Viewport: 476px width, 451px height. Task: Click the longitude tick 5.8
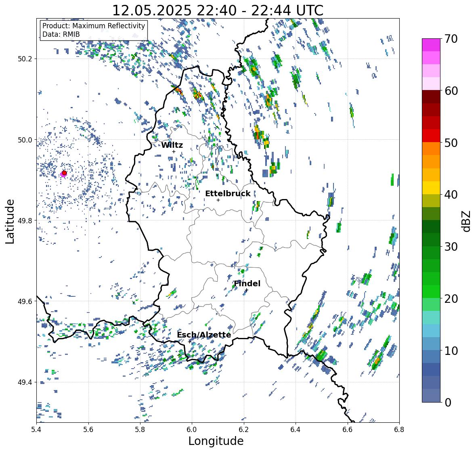[x=140, y=429]
